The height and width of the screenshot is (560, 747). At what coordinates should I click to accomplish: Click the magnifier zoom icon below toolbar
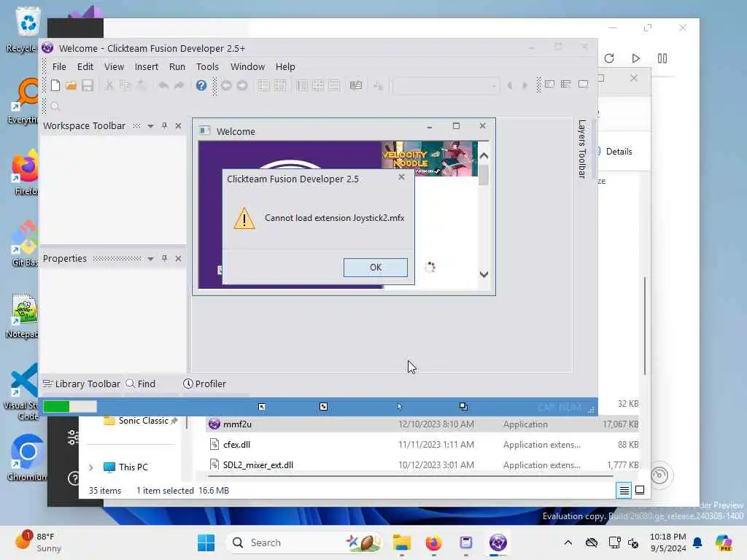[x=55, y=106]
